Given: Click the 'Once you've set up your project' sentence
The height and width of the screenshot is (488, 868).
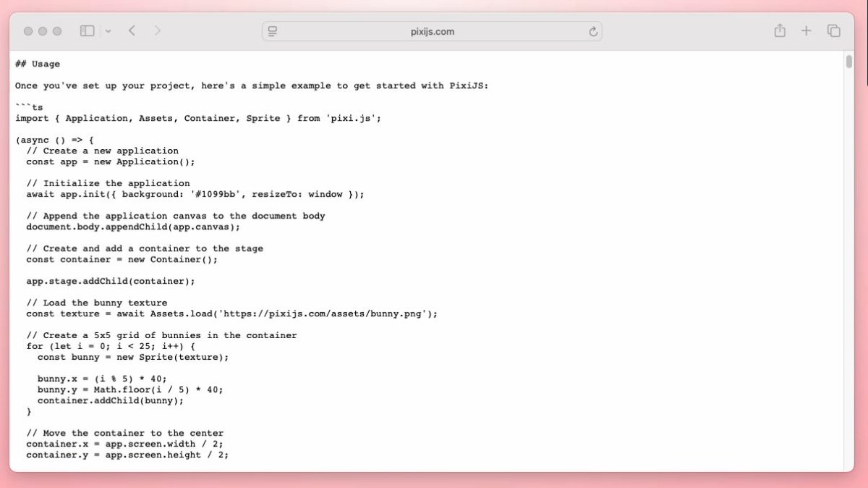Looking at the screenshot, I should [x=252, y=85].
